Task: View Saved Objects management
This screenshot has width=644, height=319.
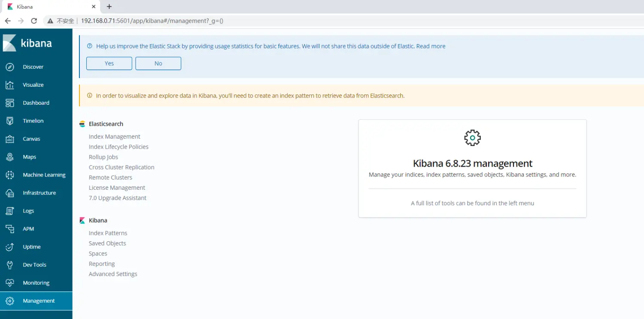Action: tap(107, 243)
